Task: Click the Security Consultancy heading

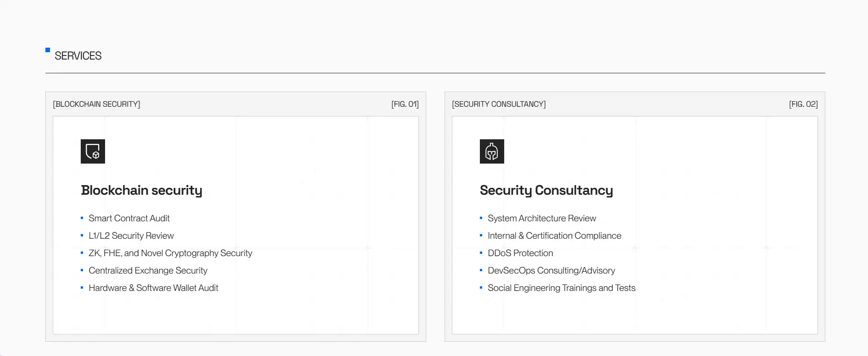Action: point(546,190)
